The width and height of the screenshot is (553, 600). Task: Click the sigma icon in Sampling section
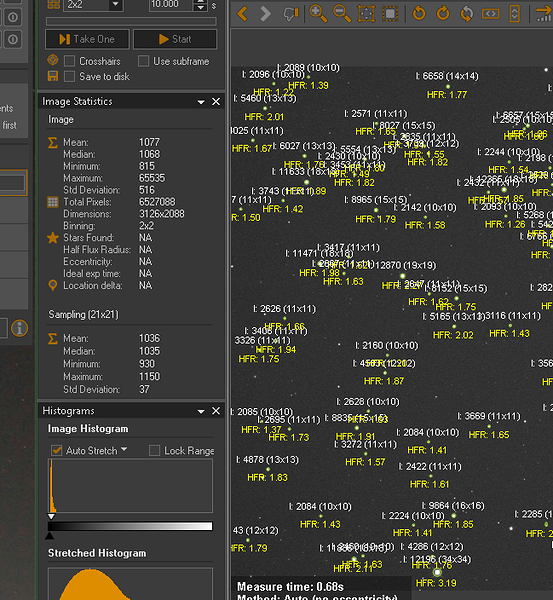click(53, 339)
